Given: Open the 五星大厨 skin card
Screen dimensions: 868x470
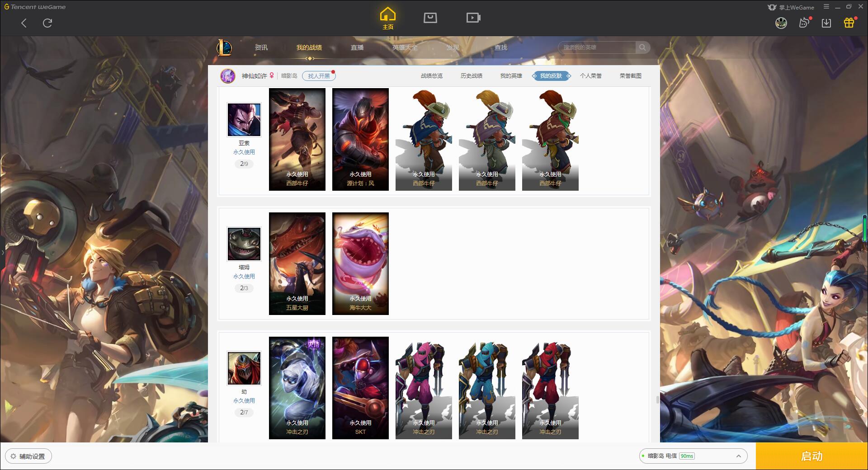Looking at the screenshot, I should click(297, 263).
